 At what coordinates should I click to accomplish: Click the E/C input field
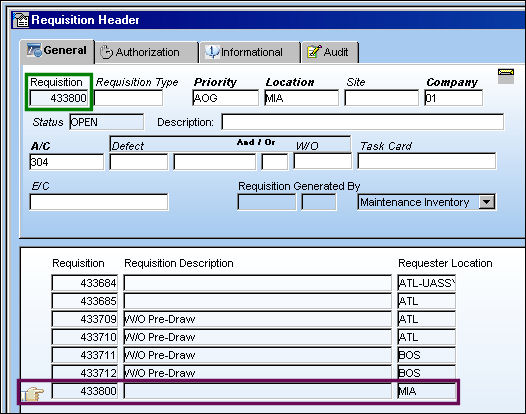[x=99, y=202]
